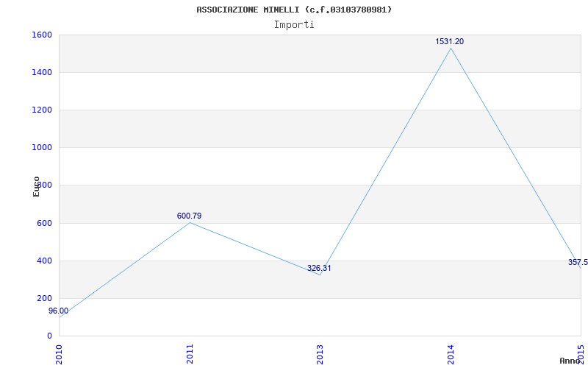Click the 200 y-axis tick label
The height and width of the screenshot is (368, 588).
coord(44,298)
